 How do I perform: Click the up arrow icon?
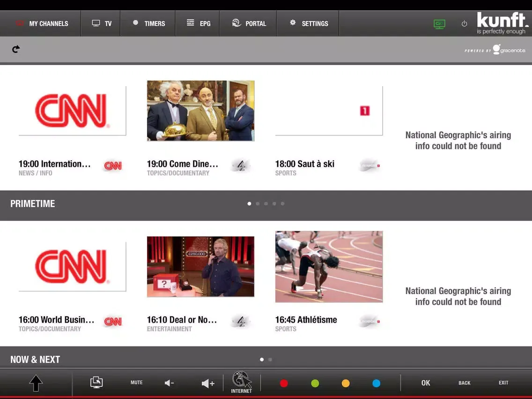36,384
